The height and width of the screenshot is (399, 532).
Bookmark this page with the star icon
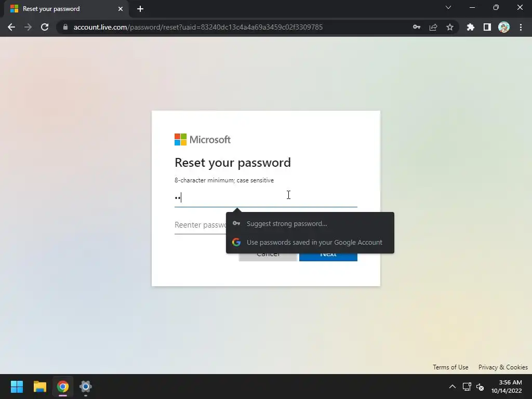click(450, 27)
